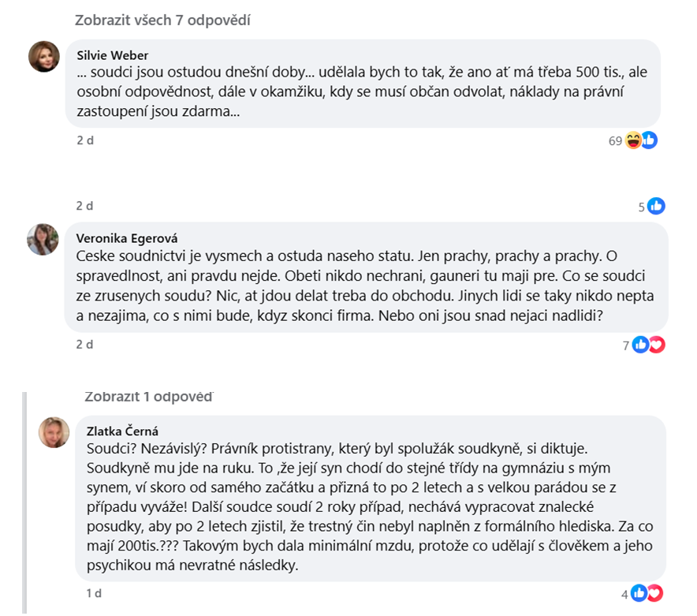Screen dimensions: 697x616
Task: Open the 7 reactions count on Veronika's comment
Action: click(625, 345)
